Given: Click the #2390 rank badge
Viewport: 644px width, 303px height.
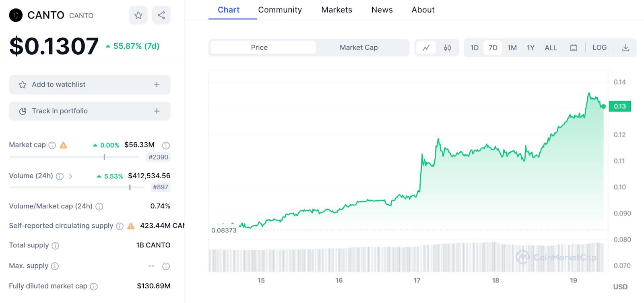Looking at the screenshot, I should pyautogui.click(x=158, y=157).
